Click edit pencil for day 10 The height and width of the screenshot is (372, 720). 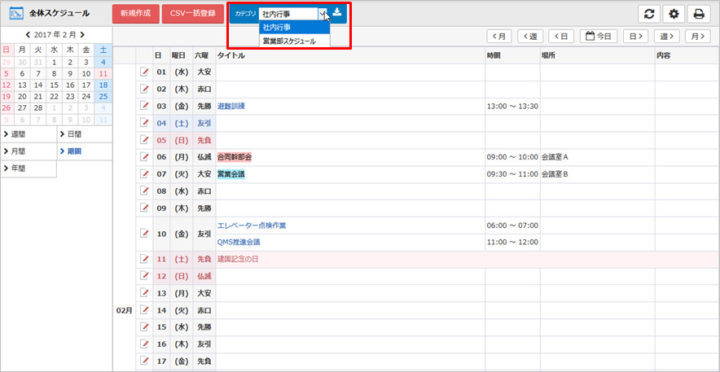(x=144, y=233)
